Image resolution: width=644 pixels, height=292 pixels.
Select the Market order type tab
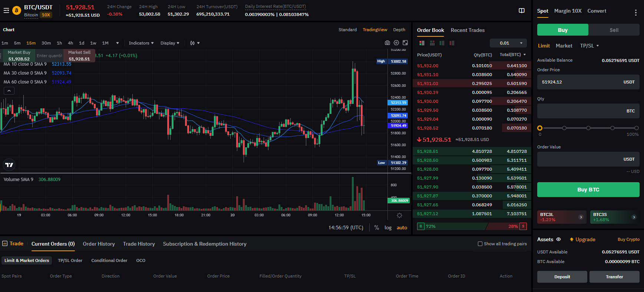click(564, 46)
